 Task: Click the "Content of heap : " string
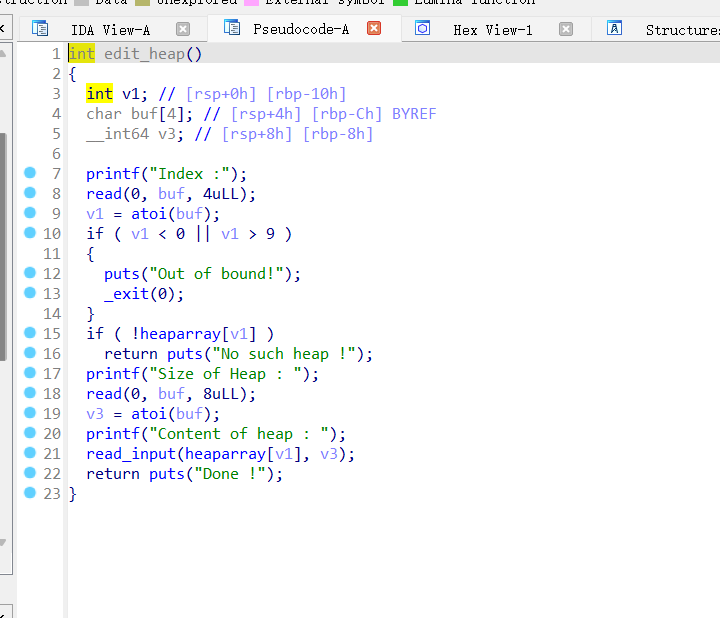click(239, 434)
